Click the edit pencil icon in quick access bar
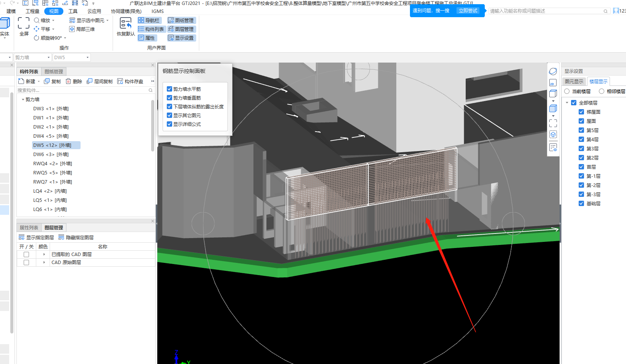This screenshot has height=364, width=626. (65, 3)
